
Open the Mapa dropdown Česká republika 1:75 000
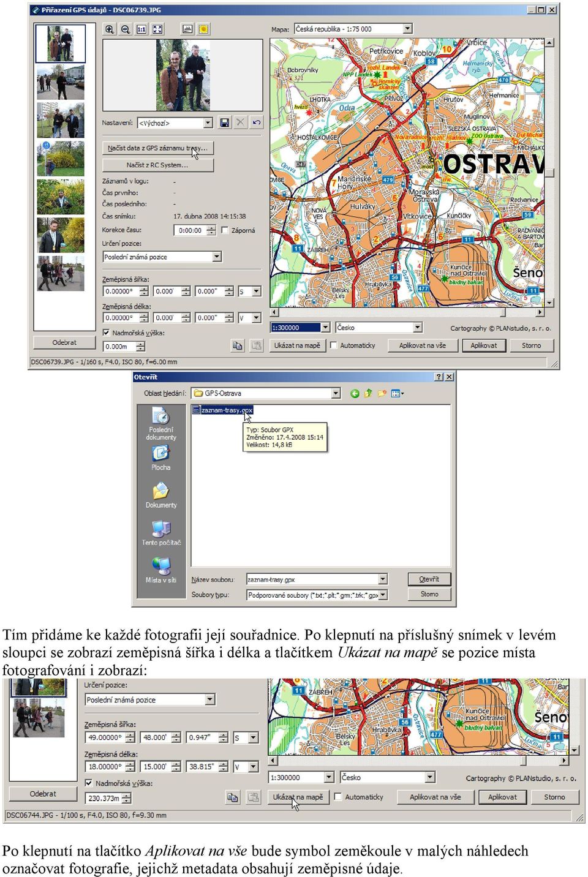(408, 29)
